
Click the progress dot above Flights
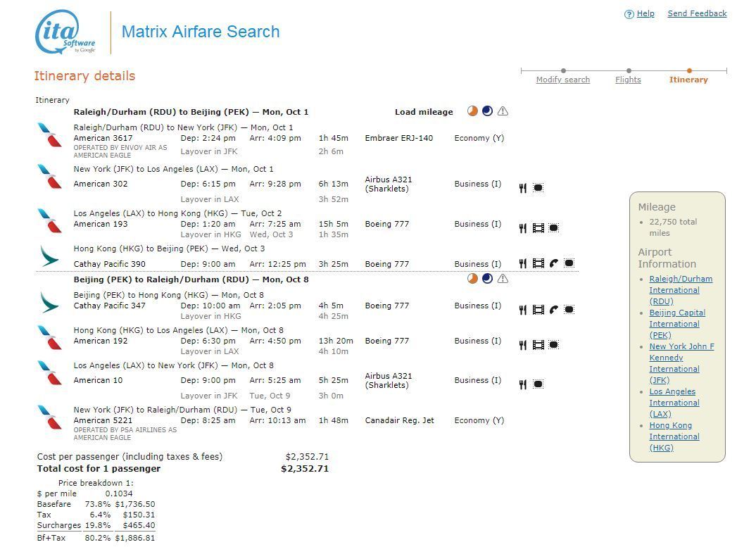pyautogui.click(x=629, y=70)
